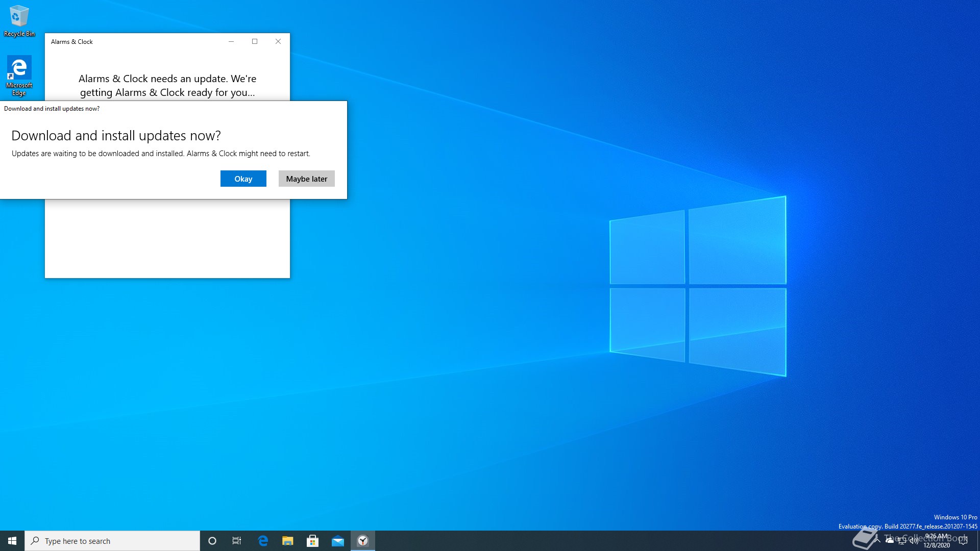
Task: Postpone updates with Maybe later
Action: [307, 179]
